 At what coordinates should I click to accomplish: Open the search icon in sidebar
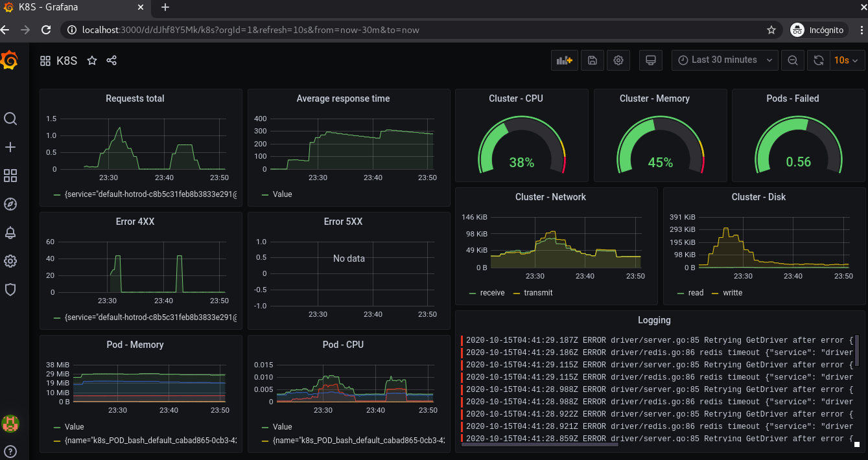10,119
